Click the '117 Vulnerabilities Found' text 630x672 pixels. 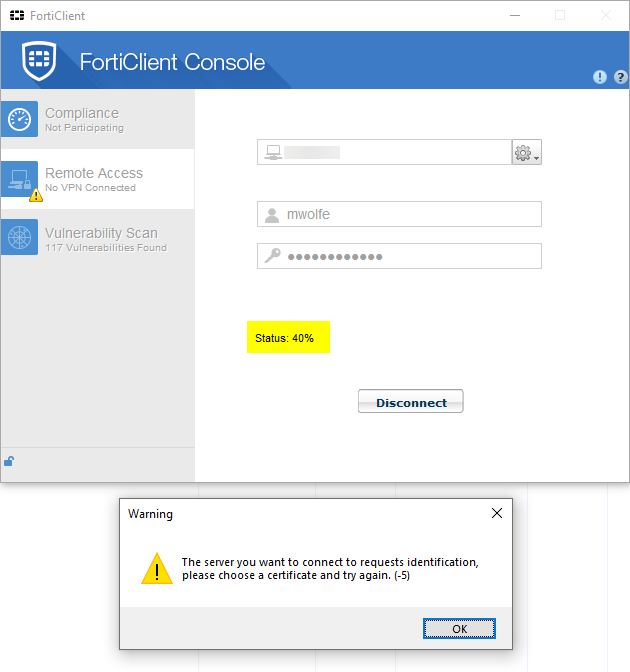(x=106, y=248)
